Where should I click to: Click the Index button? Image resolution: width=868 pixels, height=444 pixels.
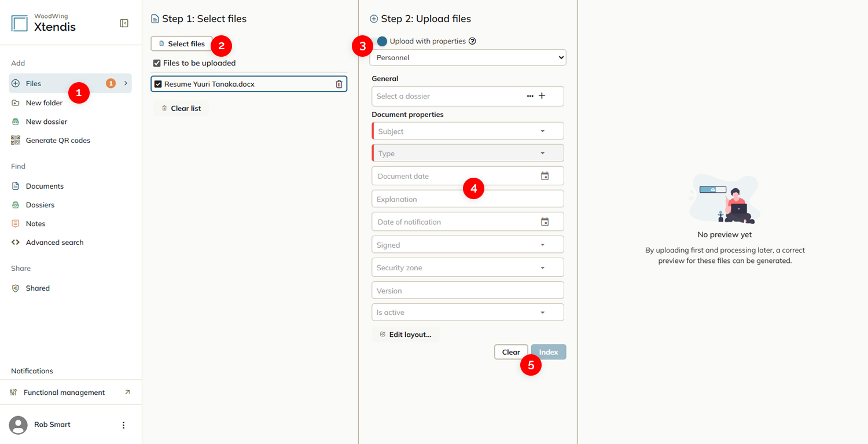[x=549, y=352]
